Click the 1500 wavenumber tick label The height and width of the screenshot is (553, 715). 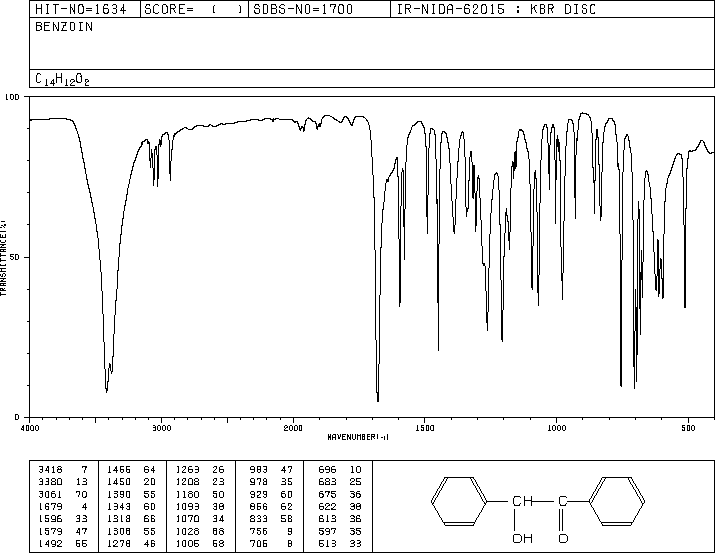(424, 427)
